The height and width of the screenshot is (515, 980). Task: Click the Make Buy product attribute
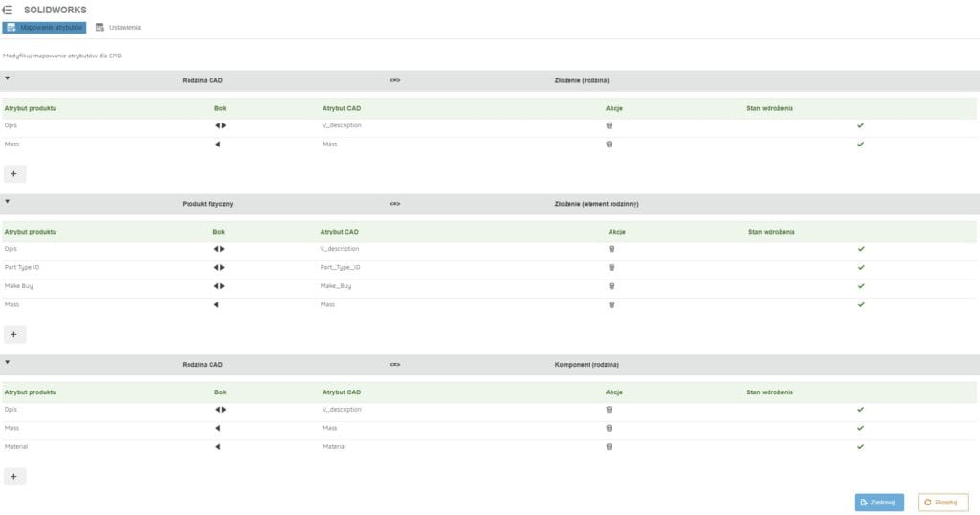point(19,286)
